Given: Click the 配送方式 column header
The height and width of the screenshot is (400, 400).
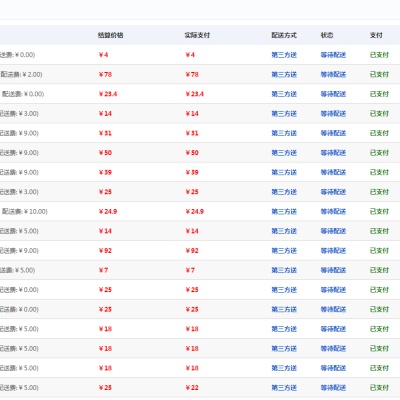Looking at the screenshot, I should pyautogui.click(x=284, y=35).
